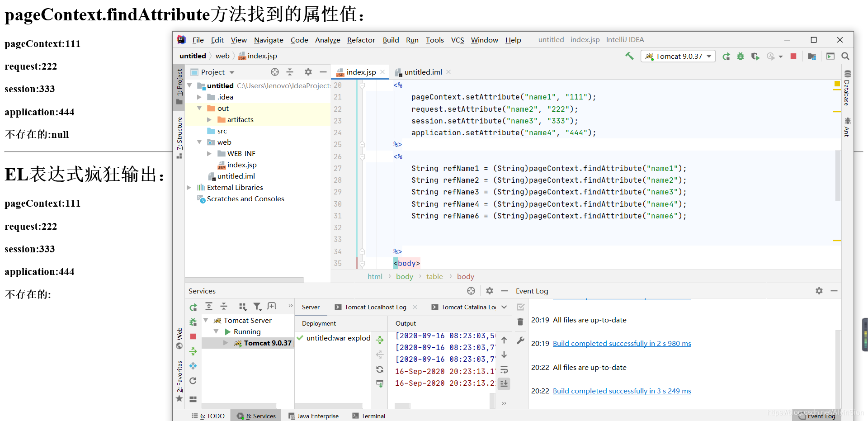This screenshot has height=421, width=868.
Task: Click the Debug bug icon in main toolbar
Action: (741, 56)
